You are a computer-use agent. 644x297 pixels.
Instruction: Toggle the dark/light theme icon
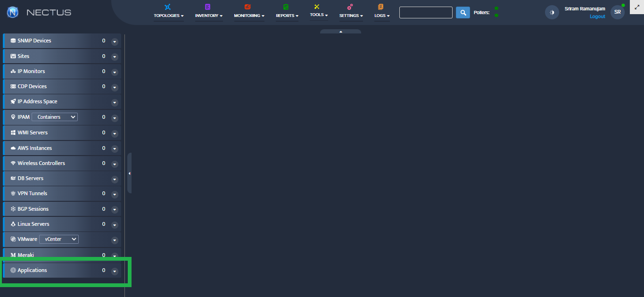coord(552,12)
